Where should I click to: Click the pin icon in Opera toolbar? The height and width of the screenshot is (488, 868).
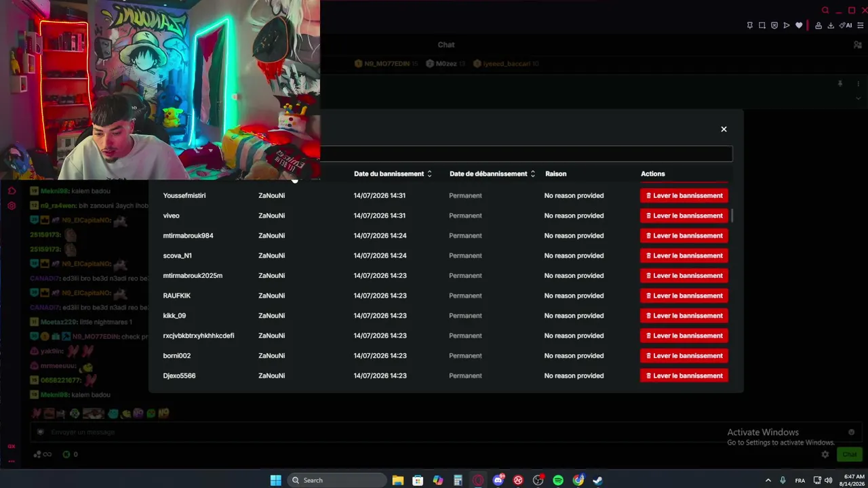[x=749, y=26]
